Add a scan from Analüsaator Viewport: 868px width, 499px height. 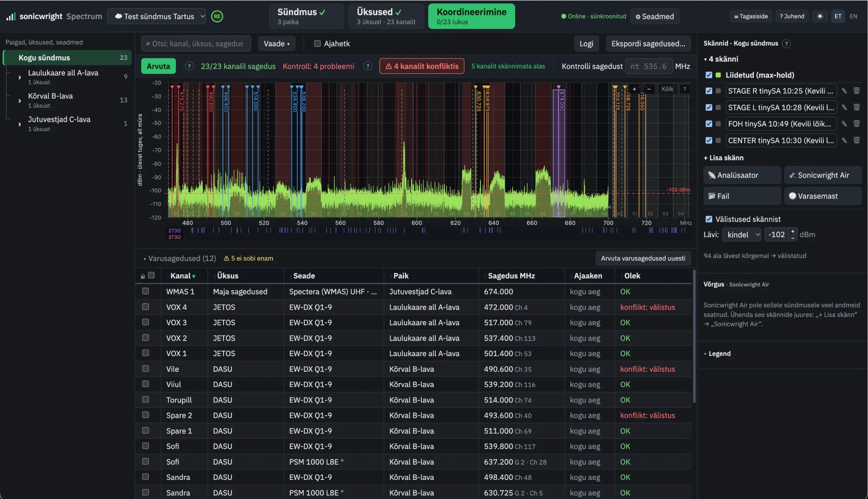coord(742,175)
